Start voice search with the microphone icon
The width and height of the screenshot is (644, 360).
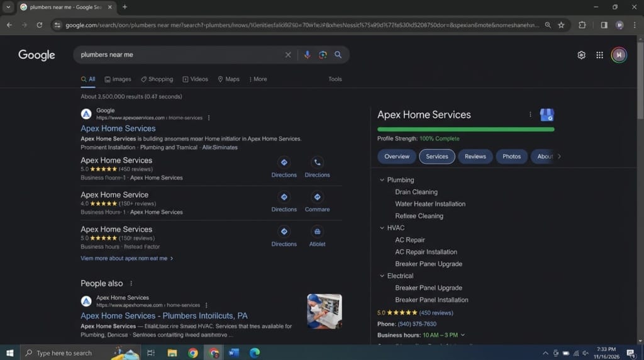coord(307,55)
